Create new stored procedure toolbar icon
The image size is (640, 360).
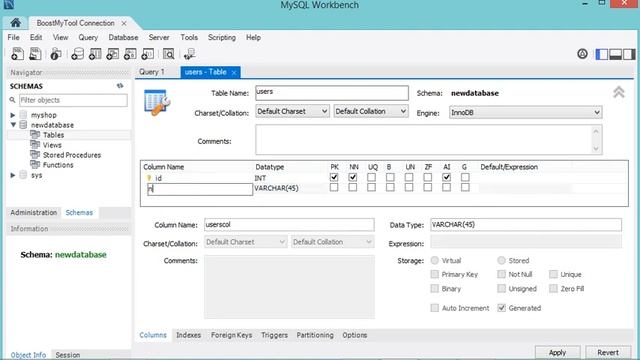tap(130, 54)
